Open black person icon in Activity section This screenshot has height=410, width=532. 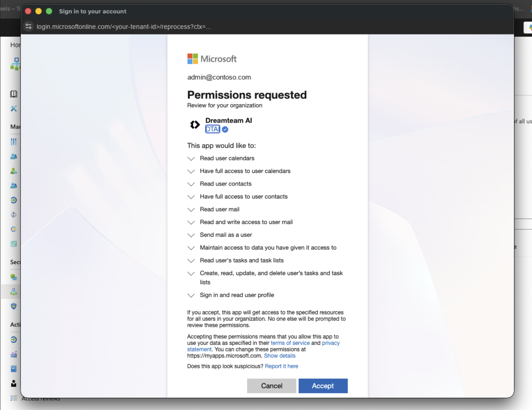pyautogui.click(x=14, y=383)
